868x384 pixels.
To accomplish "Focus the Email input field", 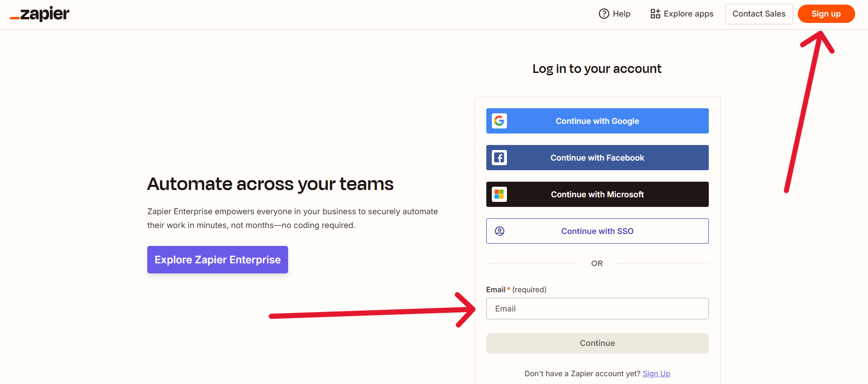I will [597, 309].
